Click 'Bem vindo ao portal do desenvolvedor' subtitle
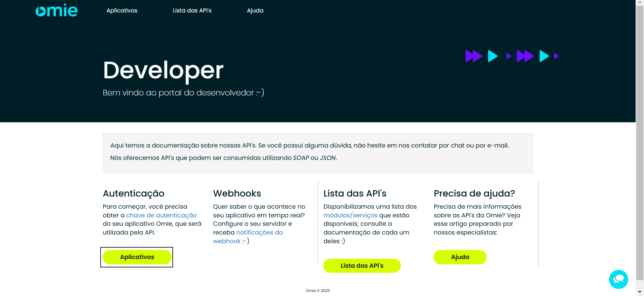Viewport: 644px width, 296px height. [x=183, y=92]
